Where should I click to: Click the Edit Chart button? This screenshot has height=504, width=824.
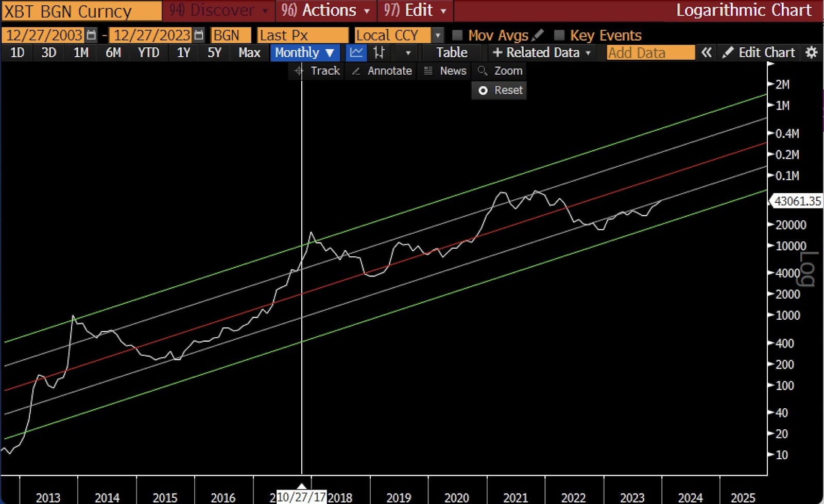(x=759, y=53)
